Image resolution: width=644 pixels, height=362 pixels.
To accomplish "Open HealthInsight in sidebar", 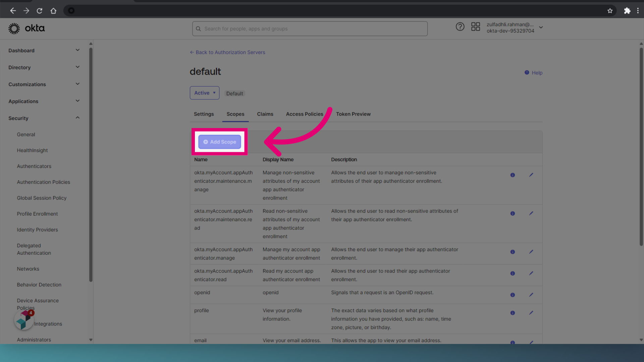I will [x=32, y=150].
